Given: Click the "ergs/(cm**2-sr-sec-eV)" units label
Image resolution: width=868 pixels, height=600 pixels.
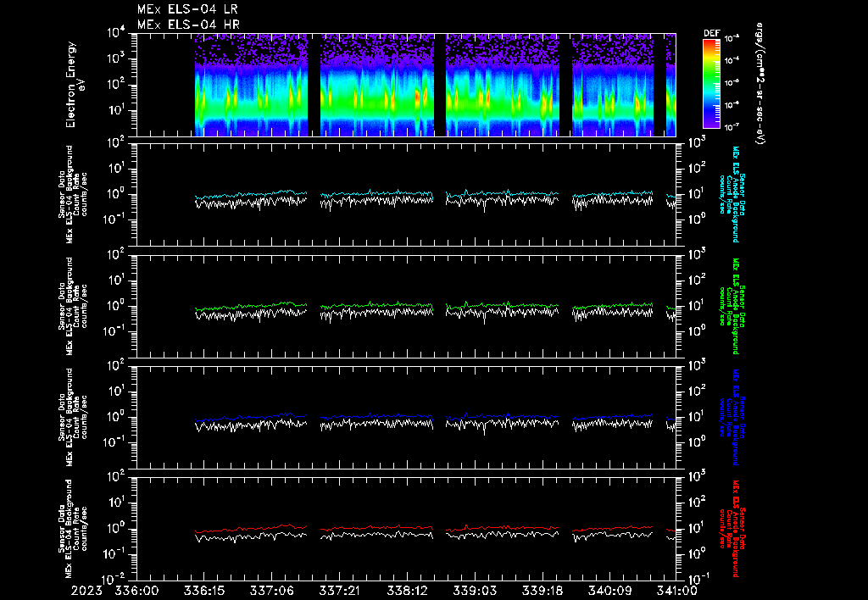Looking at the screenshot, I should tap(760, 84).
